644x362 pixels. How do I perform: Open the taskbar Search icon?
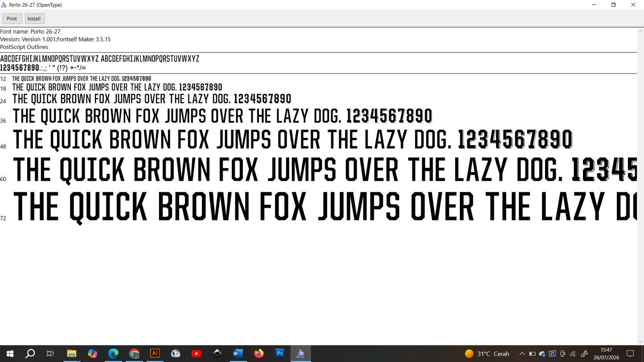(x=30, y=354)
